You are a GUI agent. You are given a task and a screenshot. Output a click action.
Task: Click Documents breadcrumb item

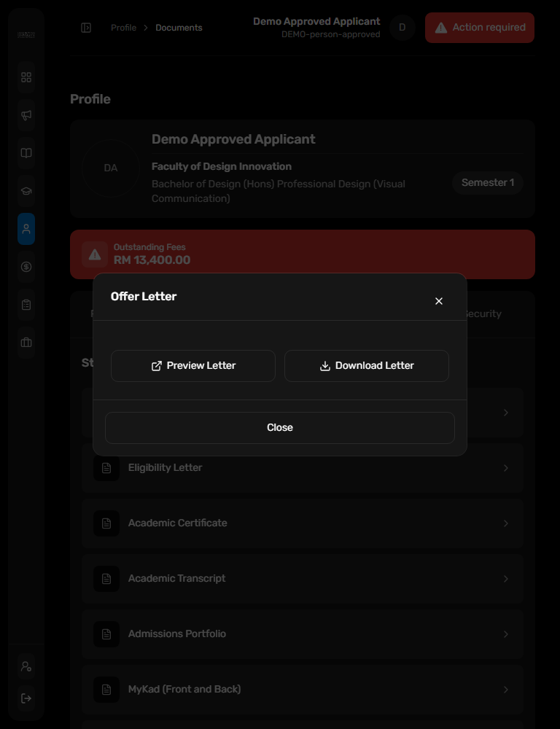(x=179, y=28)
